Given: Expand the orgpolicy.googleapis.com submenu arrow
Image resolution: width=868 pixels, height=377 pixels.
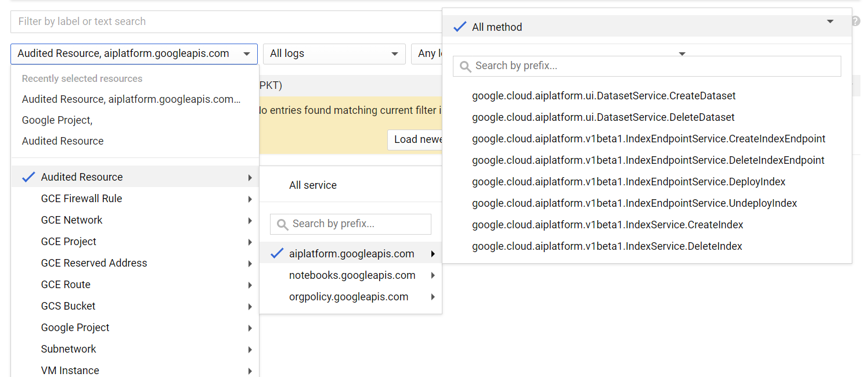Looking at the screenshot, I should coord(433,297).
